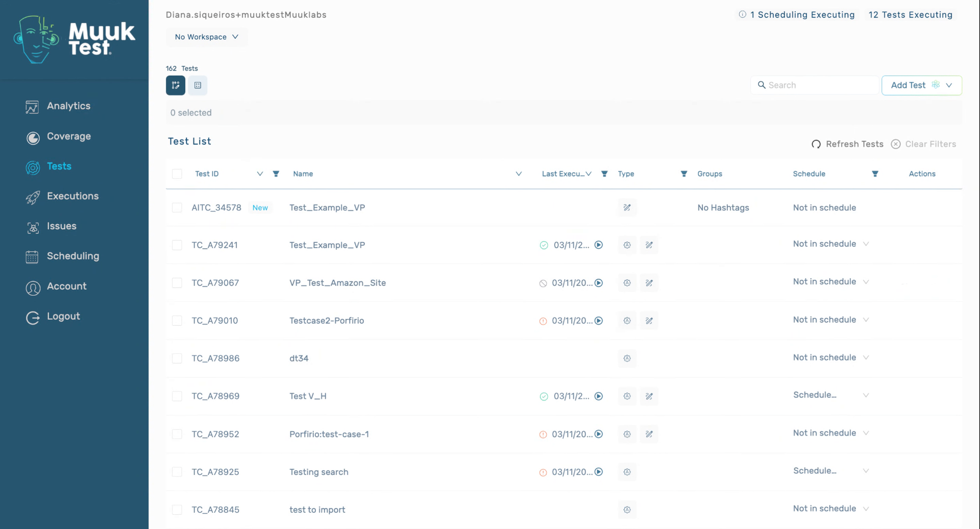
Task: Check the box for TC_A78952
Action: point(177,434)
